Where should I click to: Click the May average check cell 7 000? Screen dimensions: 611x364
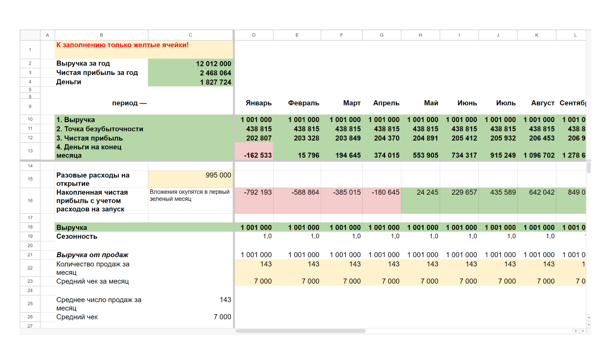[421, 281]
